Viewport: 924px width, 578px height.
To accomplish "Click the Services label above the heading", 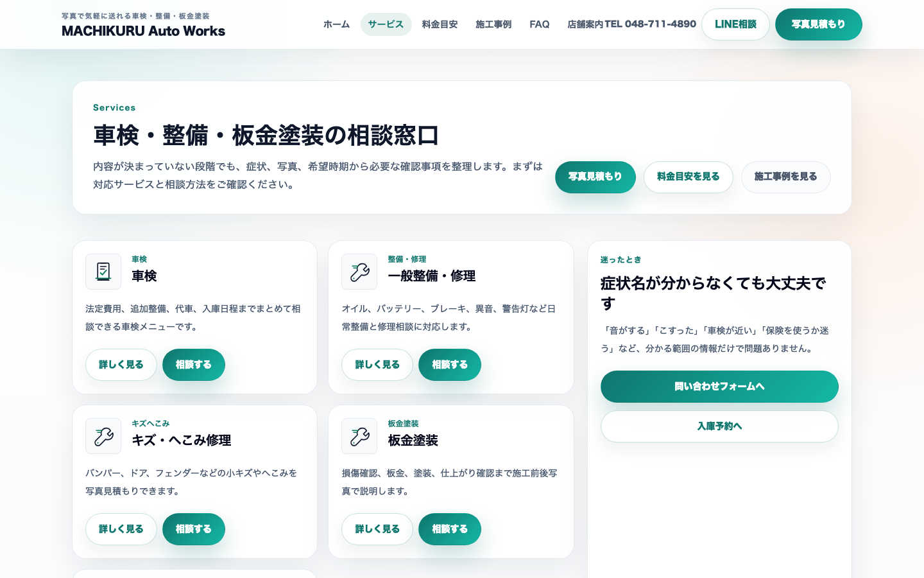I will click(x=114, y=108).
